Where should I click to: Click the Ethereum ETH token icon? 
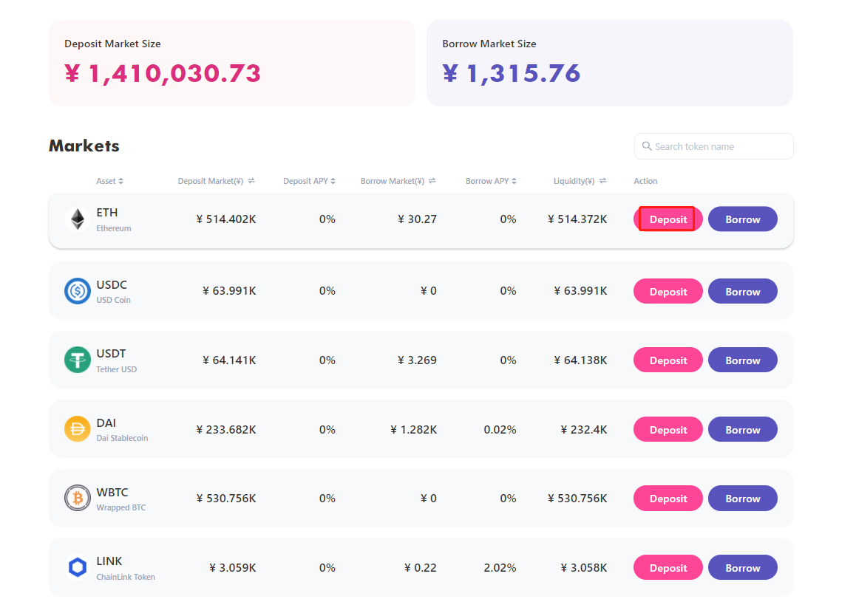tap(78, 219)
